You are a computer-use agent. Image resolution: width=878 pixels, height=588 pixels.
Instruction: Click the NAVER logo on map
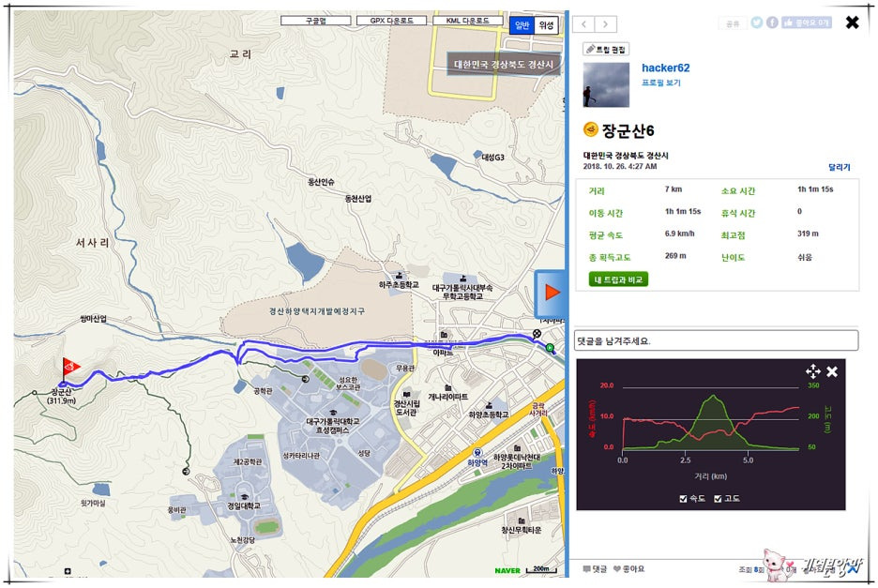(507, 570)
